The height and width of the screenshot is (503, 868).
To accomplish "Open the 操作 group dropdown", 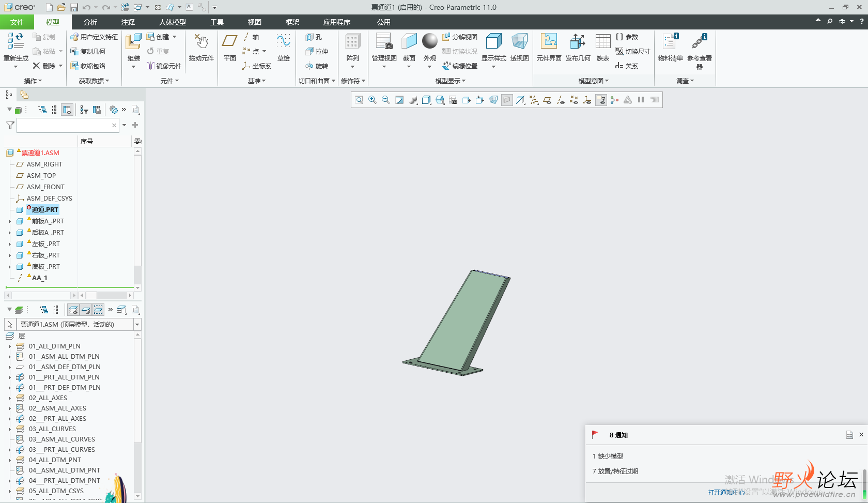I will (x=33, y=81).
